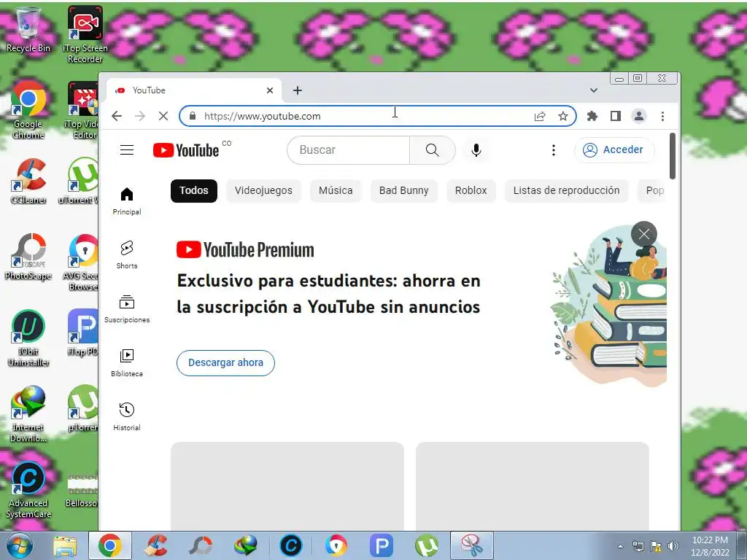Open Action Center flag tray icon
This screenshot has width=747, height=560.
point(656,546)
